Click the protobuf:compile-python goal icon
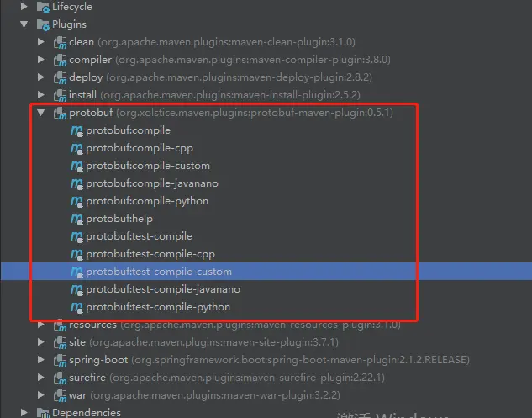532x418 pixels. click(76, 201)
